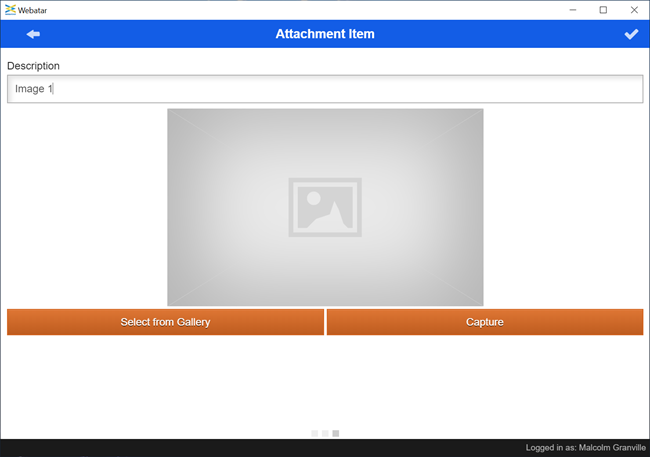The image size is (650, 457).
Task: Maximize the Webatar window
Action: pos(603,10)
